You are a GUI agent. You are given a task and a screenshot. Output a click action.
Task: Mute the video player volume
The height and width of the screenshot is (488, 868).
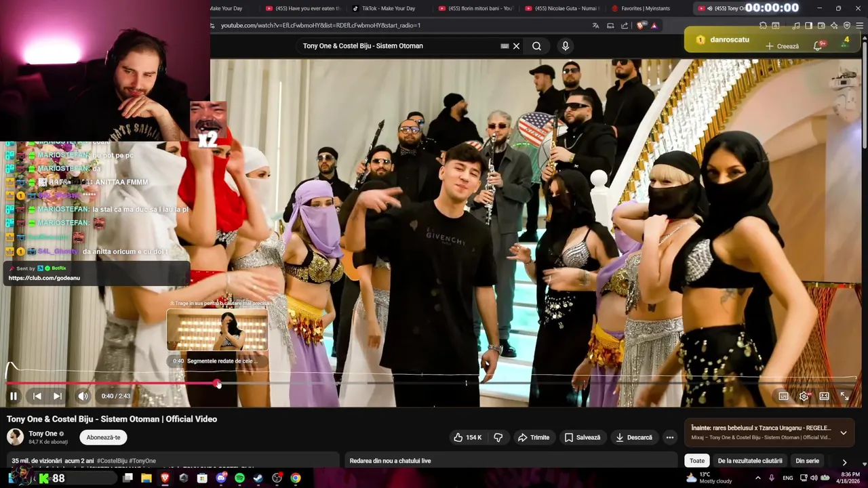coord(83,396)
